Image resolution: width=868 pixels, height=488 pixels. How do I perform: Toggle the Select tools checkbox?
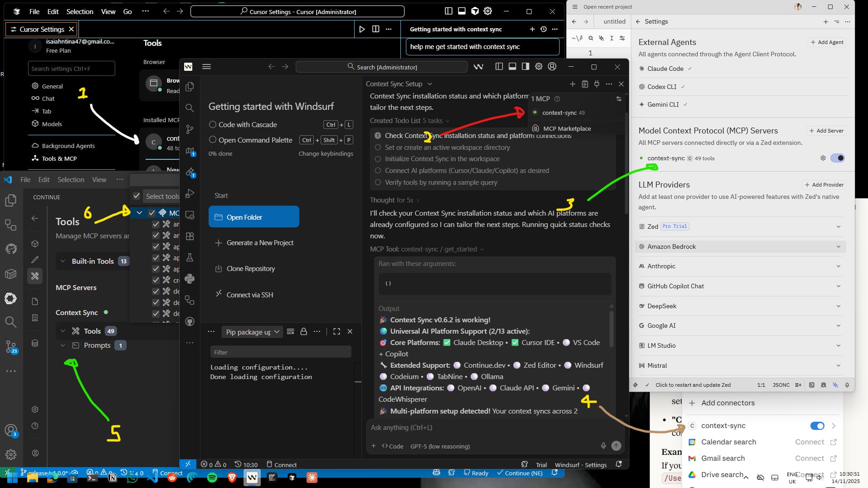137,196
